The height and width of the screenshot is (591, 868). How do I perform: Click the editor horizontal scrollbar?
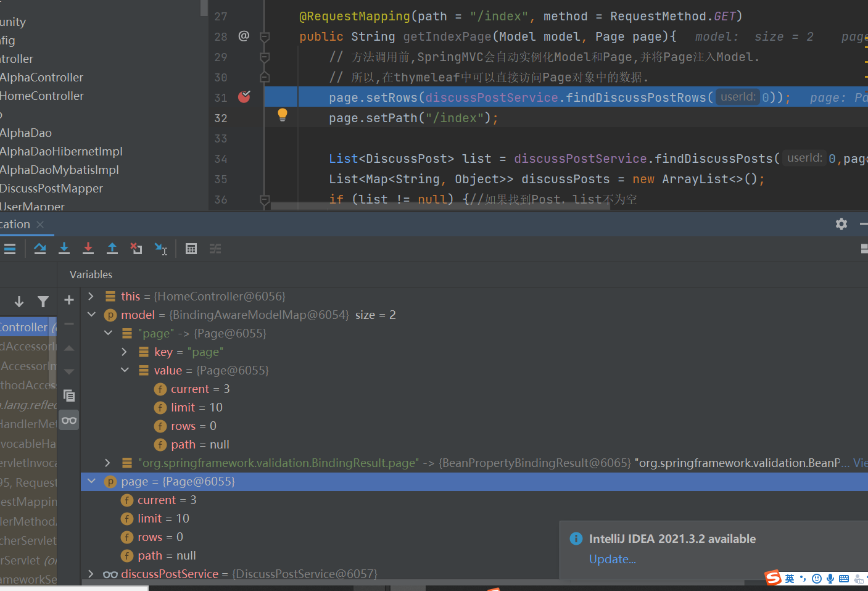(440, 207)
